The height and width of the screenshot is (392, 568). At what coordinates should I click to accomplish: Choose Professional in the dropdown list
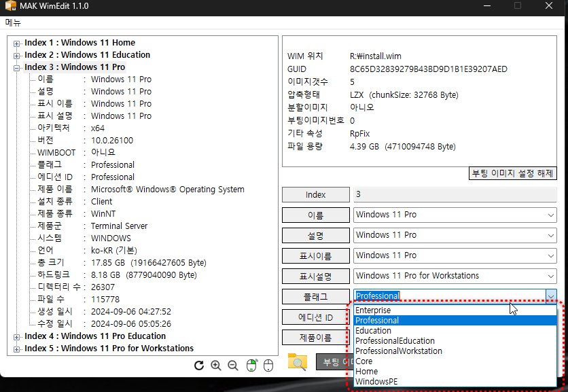coord(455,320)
